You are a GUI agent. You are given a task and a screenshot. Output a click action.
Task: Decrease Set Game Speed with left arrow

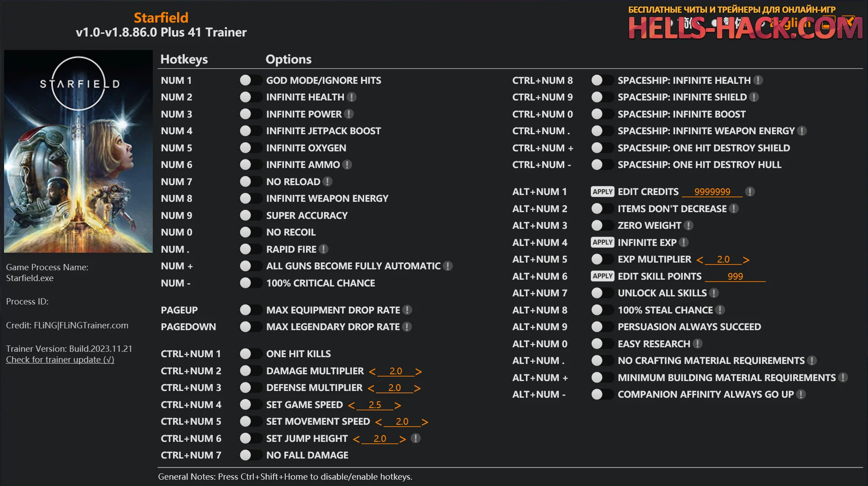tap(352, 405)
